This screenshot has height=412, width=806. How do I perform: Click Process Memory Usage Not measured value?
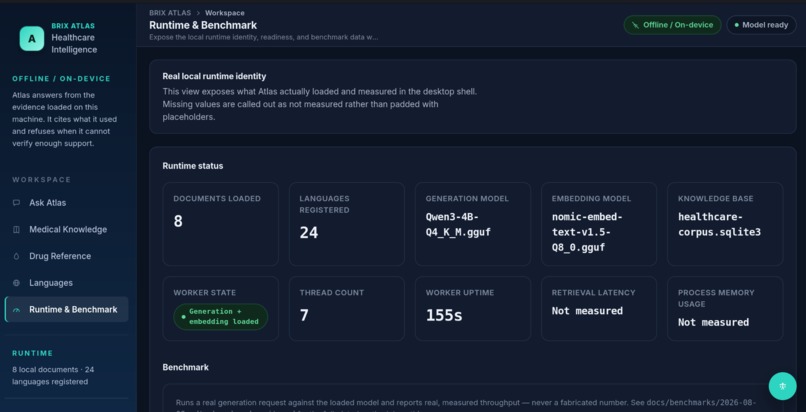tap(713, 322)
